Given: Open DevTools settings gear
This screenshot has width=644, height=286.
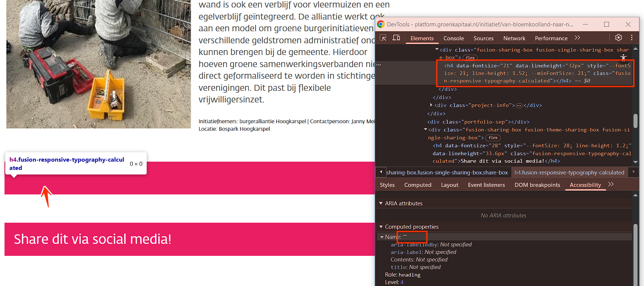Looking at the screenshot, I should point(618,38).
